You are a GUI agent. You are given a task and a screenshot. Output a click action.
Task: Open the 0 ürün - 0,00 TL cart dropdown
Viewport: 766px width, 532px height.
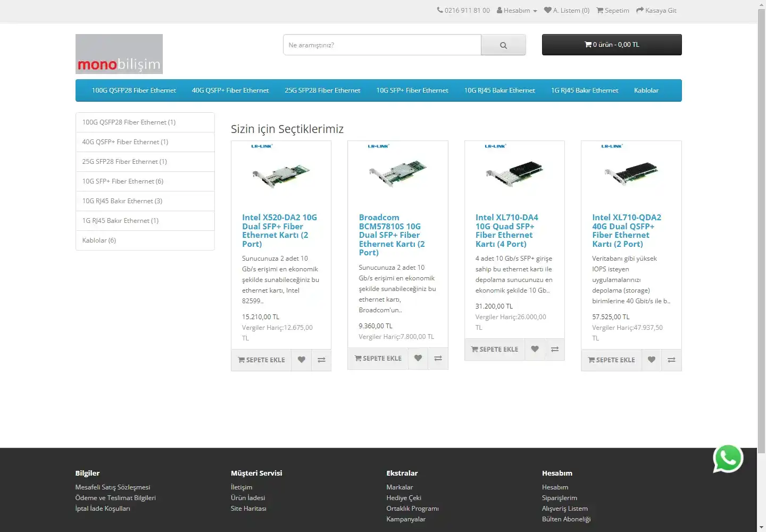pos(612,45)
